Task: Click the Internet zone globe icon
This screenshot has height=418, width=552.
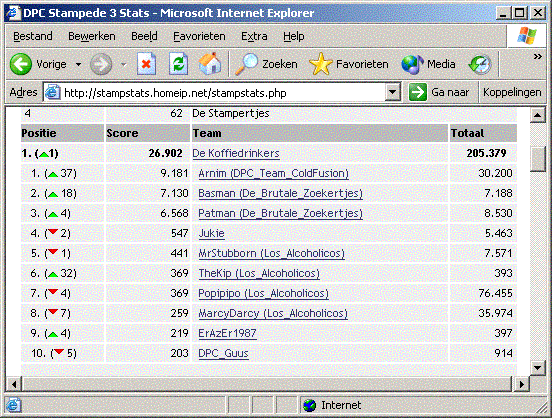Action: pyautogui.click(x=310, y=405)
